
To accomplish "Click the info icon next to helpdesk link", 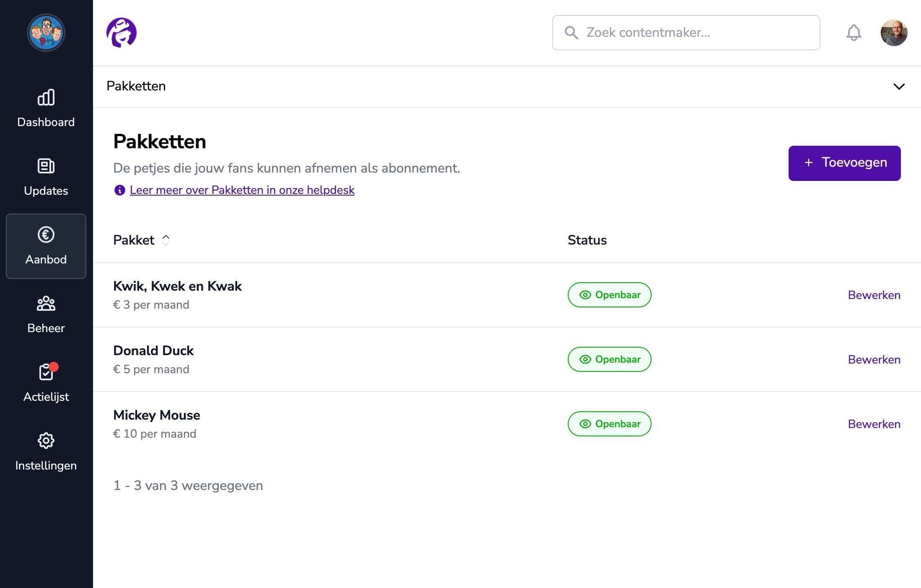I will pyautogui.click(x=119, y=190).
